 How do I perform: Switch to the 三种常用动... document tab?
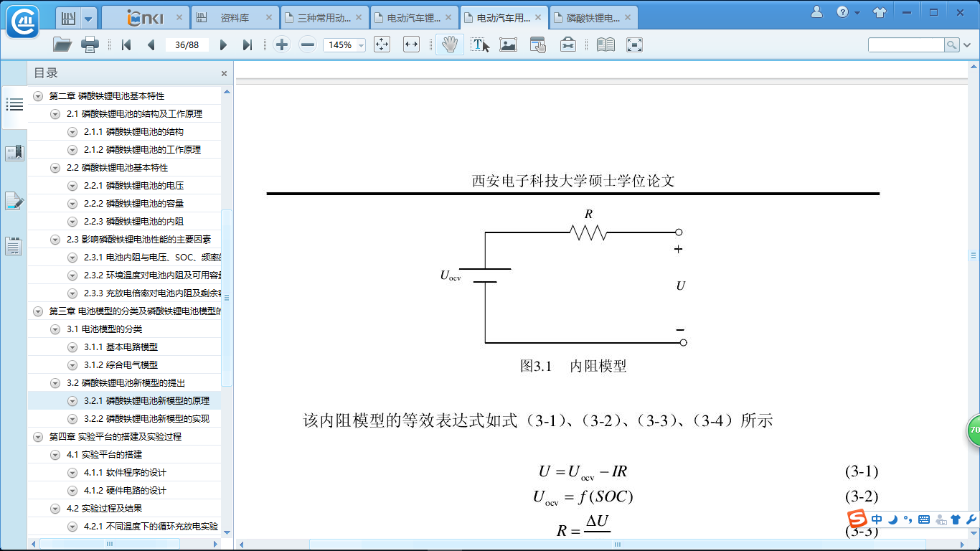(324, 17)
